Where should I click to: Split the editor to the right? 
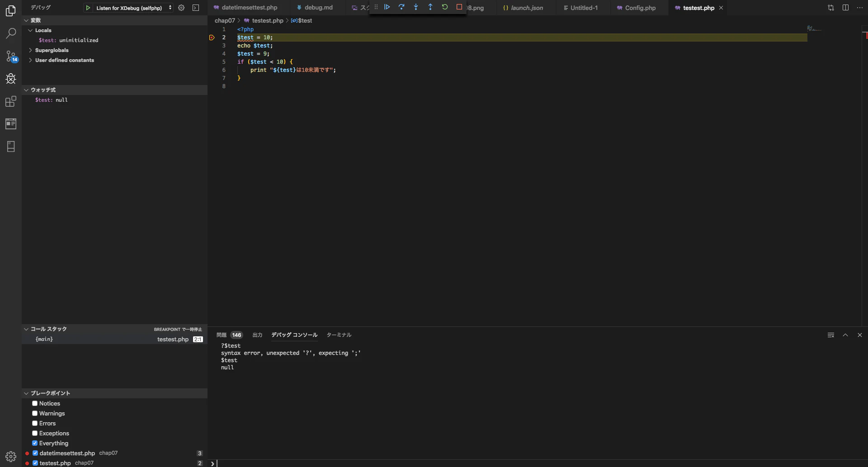[x=845, y=8]
